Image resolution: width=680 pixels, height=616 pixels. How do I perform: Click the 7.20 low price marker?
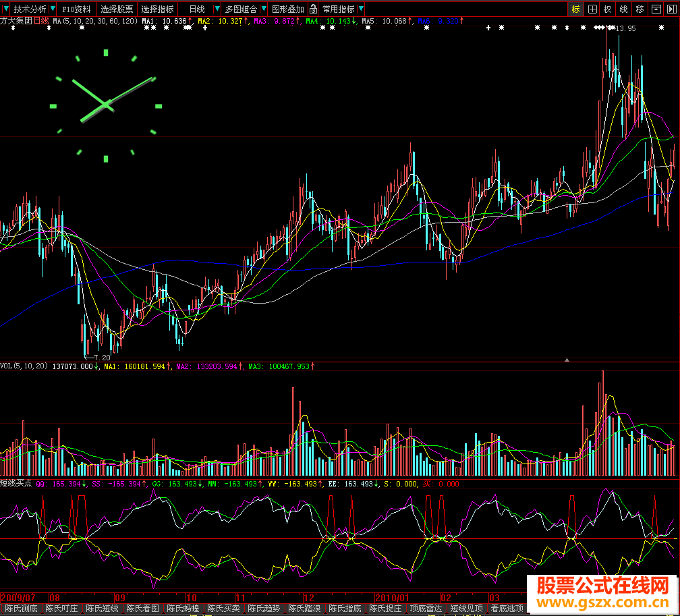click(102, 358)
